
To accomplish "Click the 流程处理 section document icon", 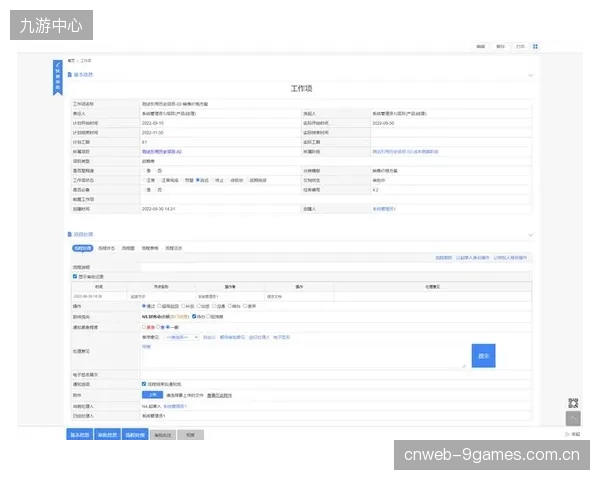I will [x=70, y=234].
